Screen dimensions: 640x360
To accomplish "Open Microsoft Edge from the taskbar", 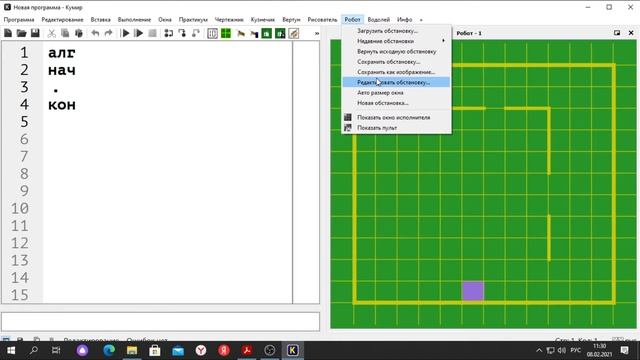I will tap(109, 350).
